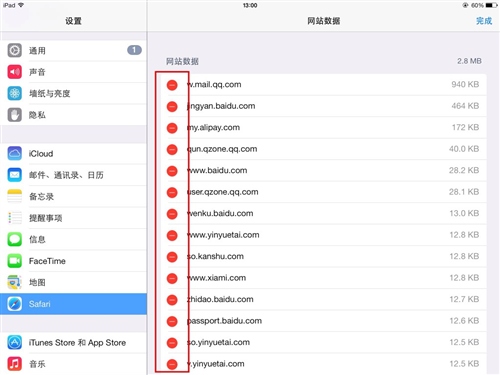
Task: Tap delete icon next to www.baidu.com
Action: coord(172,171)
